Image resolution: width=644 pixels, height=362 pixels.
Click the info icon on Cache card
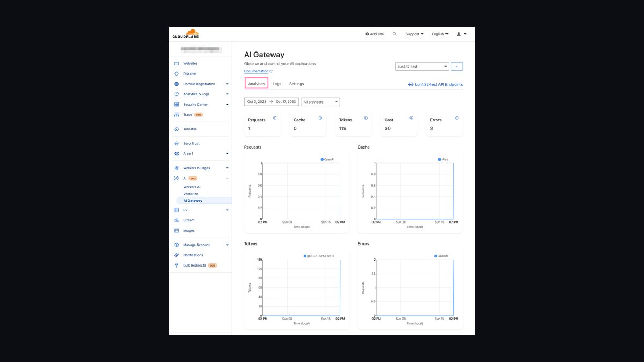point(320,117)
